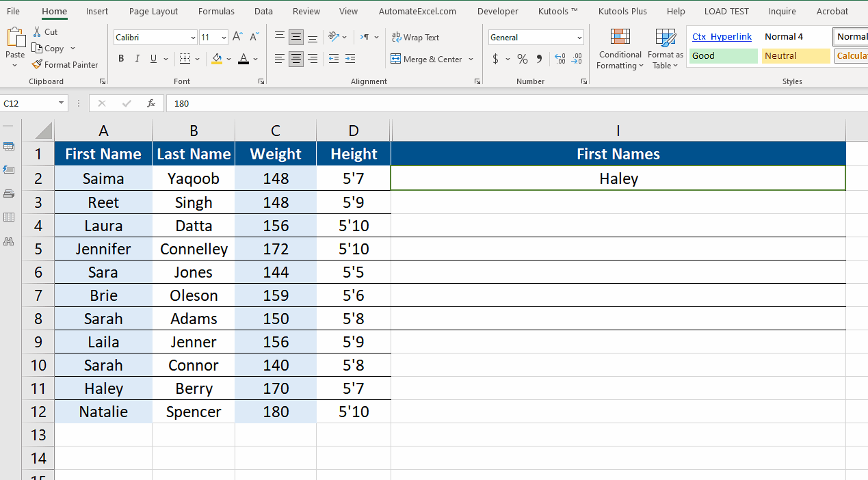The image size is (868, 480).
Task: Click the Decrease Decimal icon
Action: click(577, 59)
